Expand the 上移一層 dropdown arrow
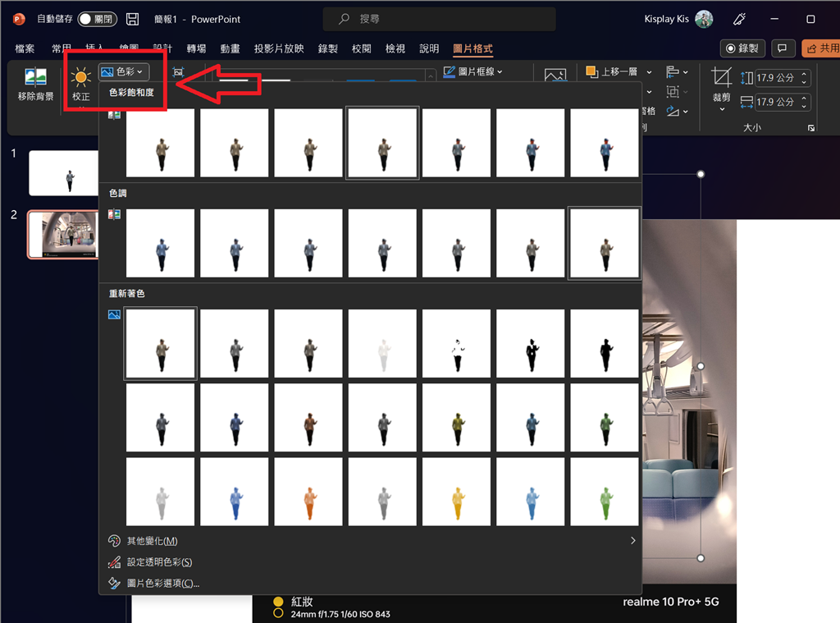 pyautogui.click(x=649, y=72)
